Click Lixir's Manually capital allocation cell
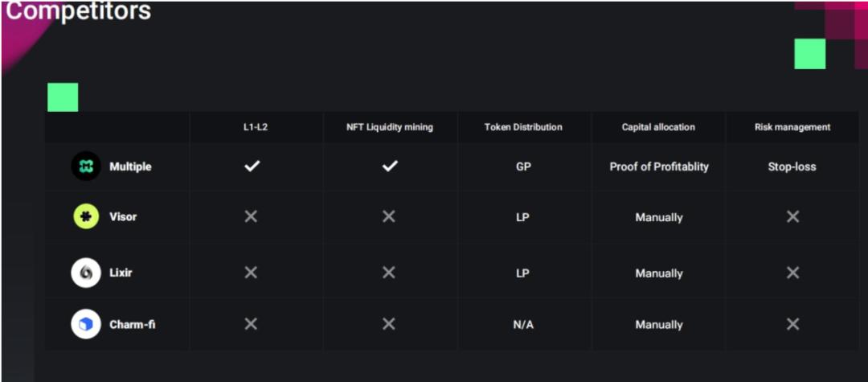Viewport: 868px width, 382px height. [659, 273]
